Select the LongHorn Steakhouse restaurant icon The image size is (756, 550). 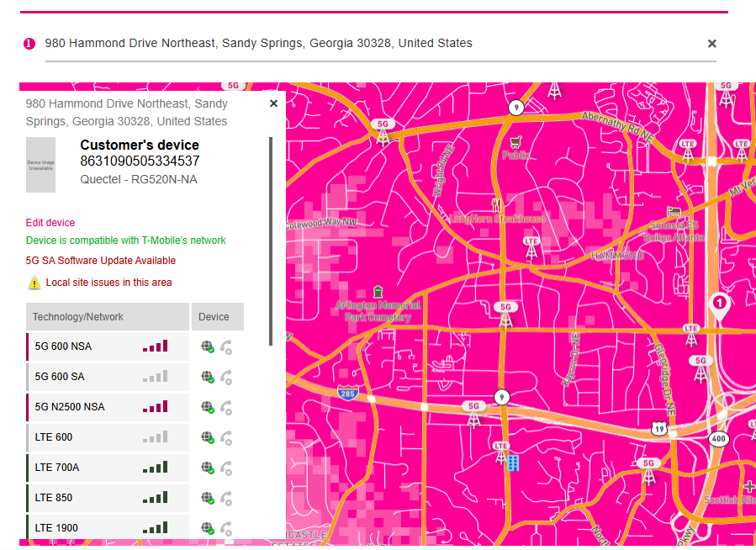point(497,204)
